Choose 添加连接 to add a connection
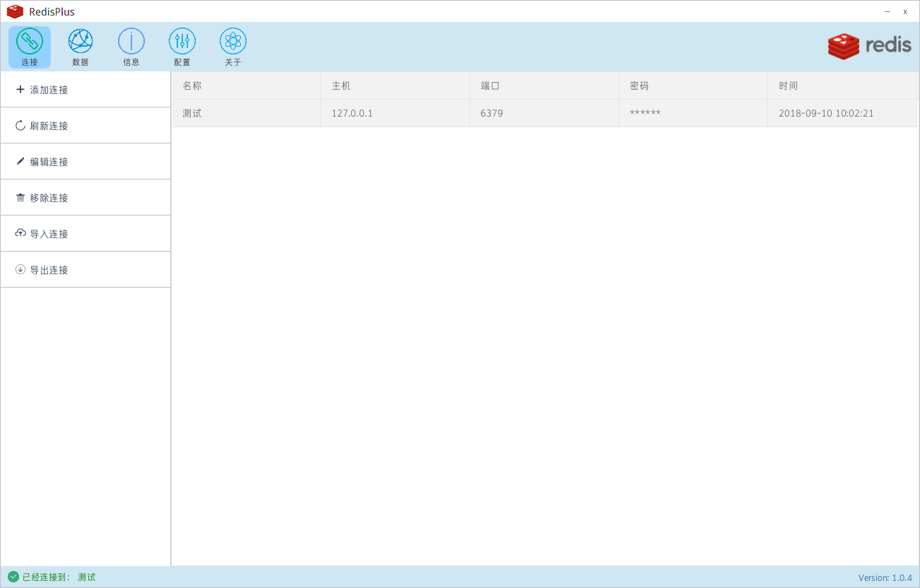Viewport: 920px width, 588px height. pos(85,90)
